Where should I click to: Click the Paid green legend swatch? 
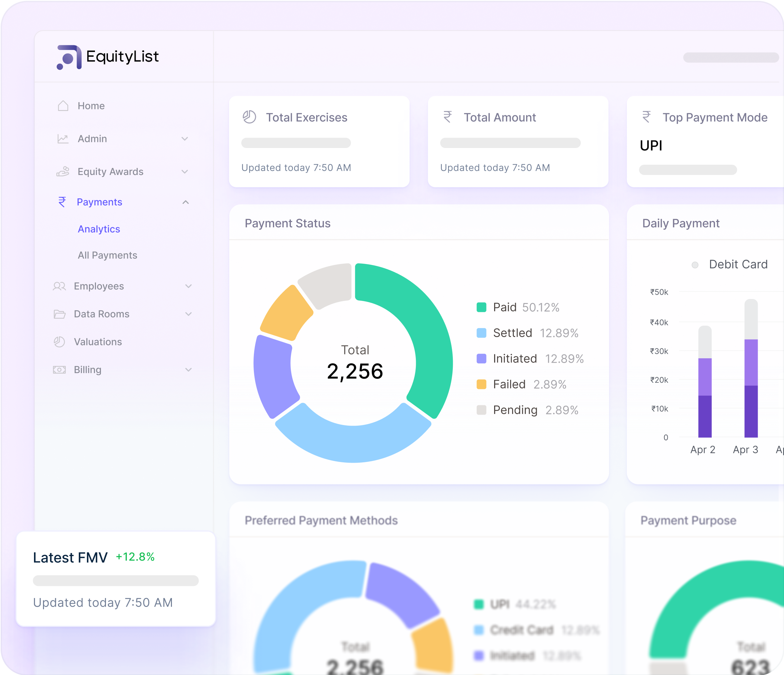[x=481, y=307]
